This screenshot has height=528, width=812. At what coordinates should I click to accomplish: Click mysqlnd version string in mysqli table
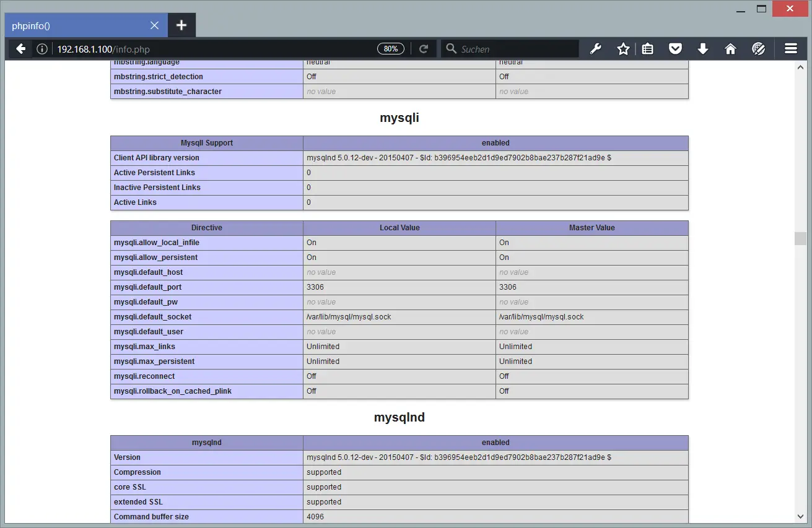tap(459, 158)
